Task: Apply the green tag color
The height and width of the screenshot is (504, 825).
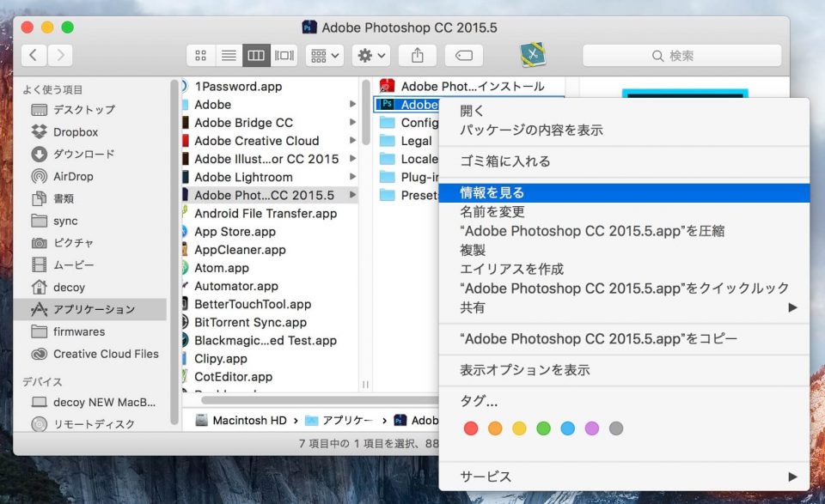Action: coord(543,428)
